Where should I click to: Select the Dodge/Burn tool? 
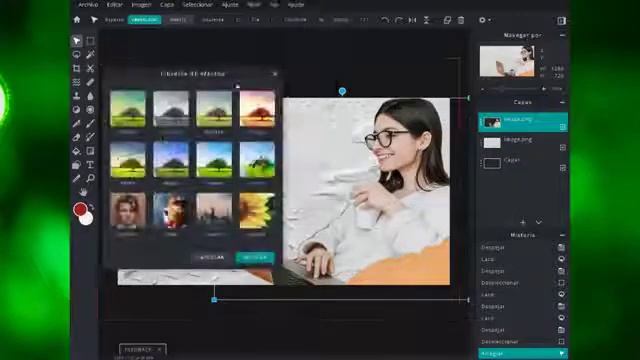point(76,109)
